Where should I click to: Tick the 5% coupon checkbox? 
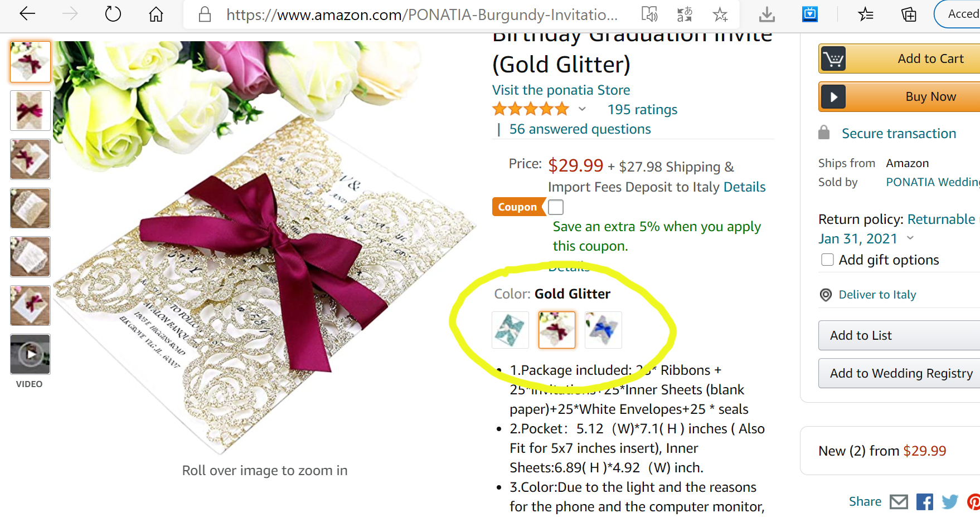tap(556, 207)
